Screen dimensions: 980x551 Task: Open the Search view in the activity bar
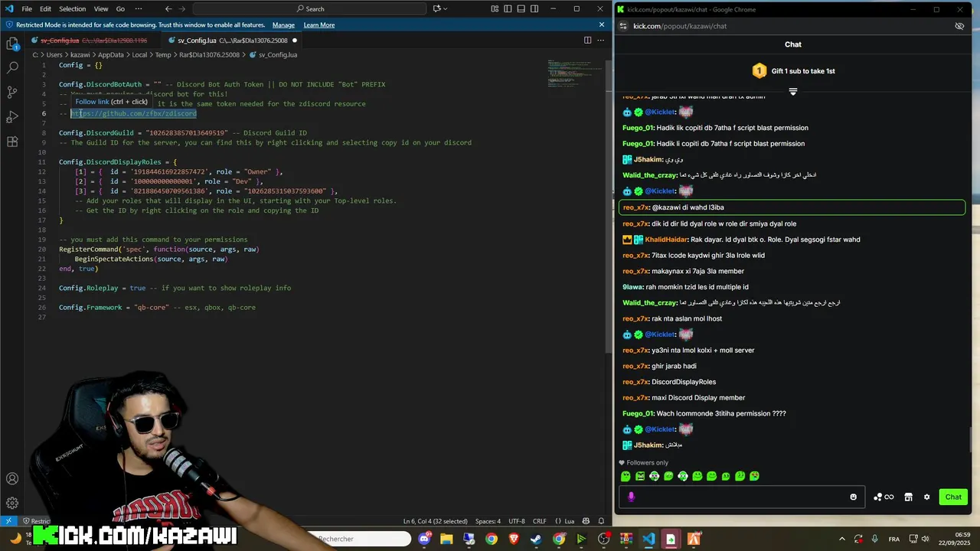pos(12,67)
